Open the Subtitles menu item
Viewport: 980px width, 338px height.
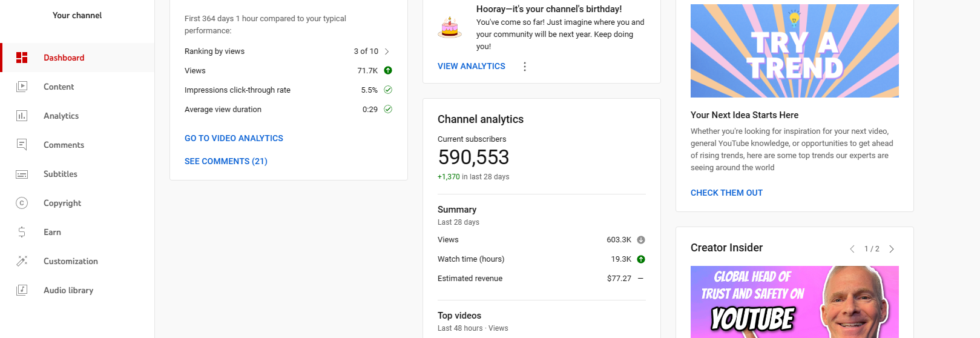(61, 174)
